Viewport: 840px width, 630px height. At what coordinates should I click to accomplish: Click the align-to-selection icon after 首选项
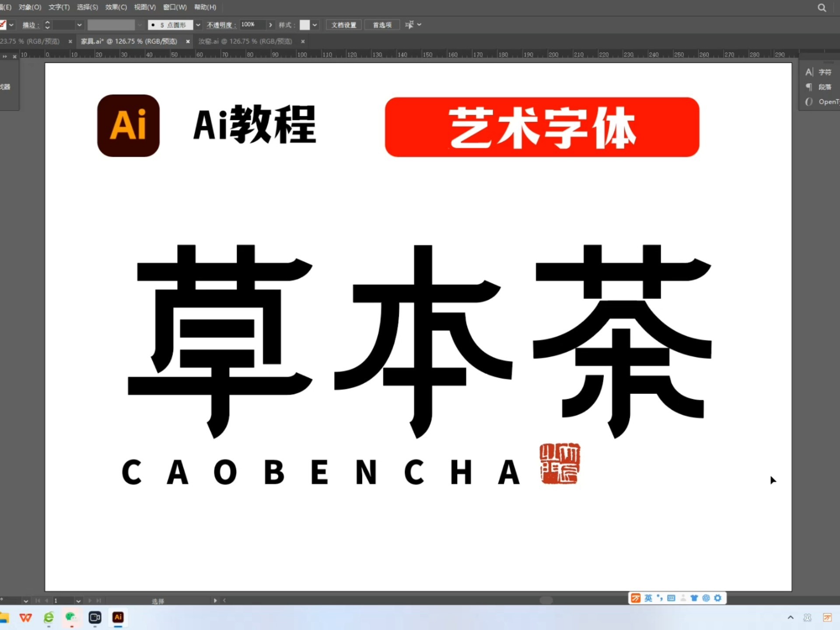(x=409, y=25)
